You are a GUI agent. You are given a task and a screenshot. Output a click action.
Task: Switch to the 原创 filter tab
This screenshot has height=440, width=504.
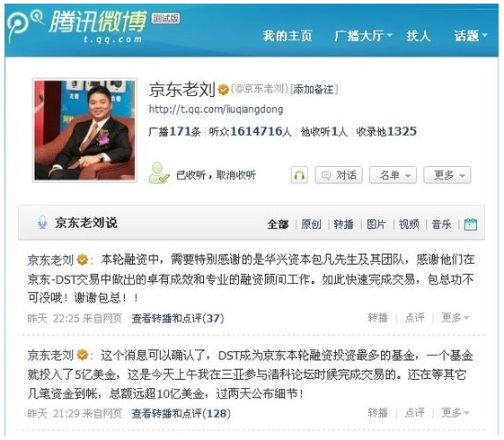(311, 224)
